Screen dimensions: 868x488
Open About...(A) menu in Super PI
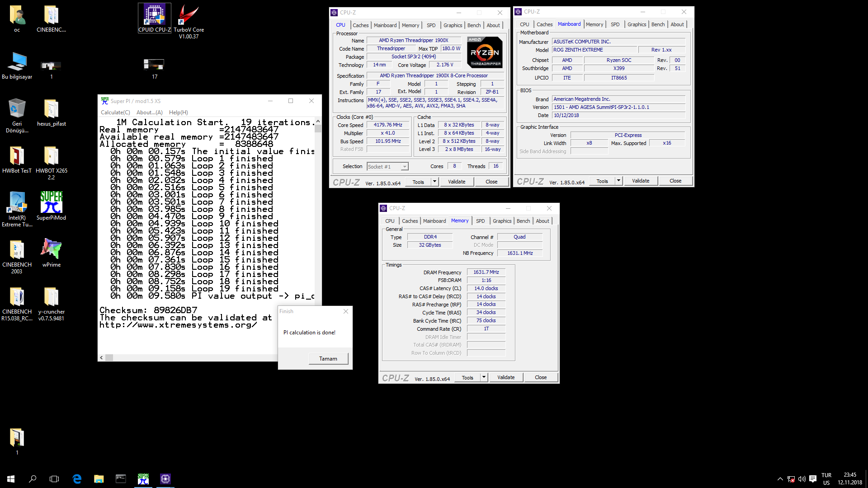point(149,113)
